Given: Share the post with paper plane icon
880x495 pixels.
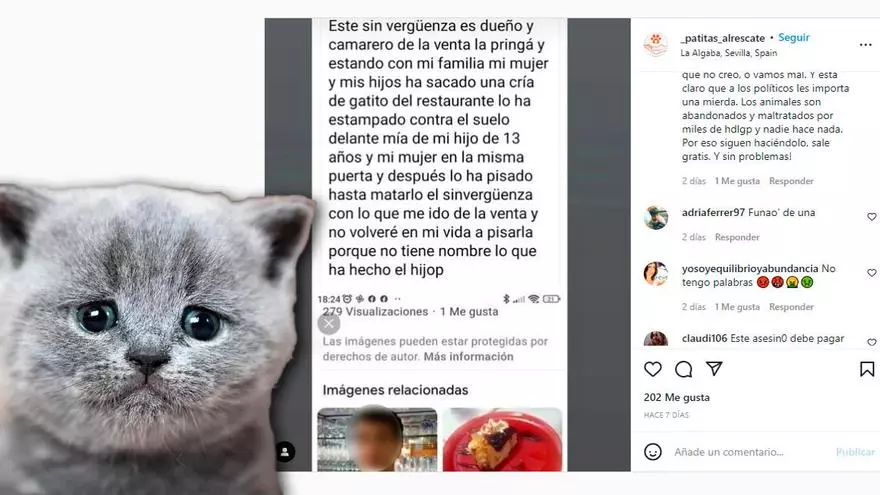Looking at the screenshot, I should tap(714, 369).
